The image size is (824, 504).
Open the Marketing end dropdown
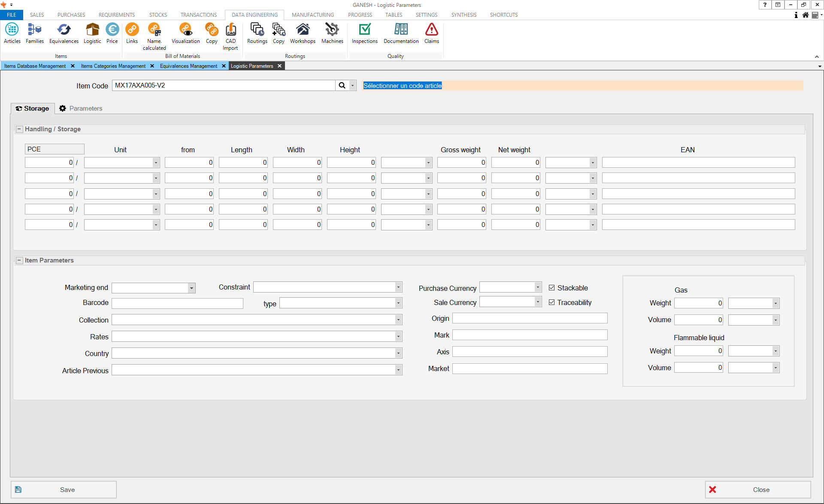[191, 288]
